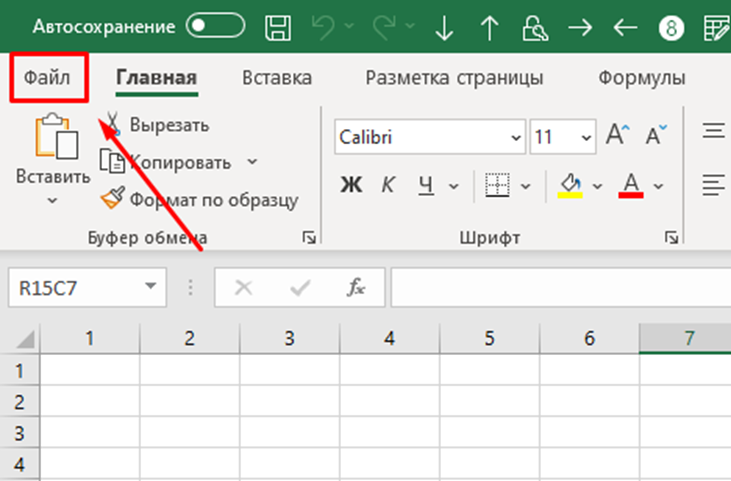Click the cell borders icon
731x481 pixels.
[x=497, y=185]
